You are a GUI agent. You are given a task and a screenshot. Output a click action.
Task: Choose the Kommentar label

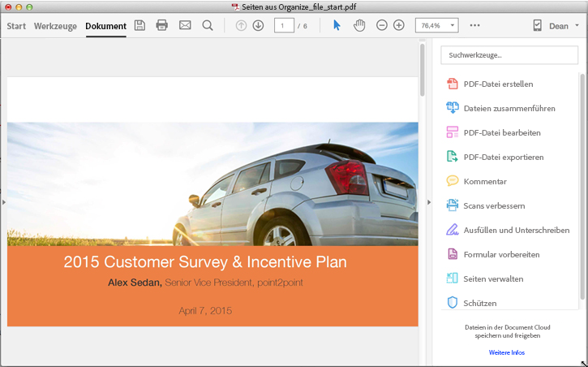(x=485, y=181)
